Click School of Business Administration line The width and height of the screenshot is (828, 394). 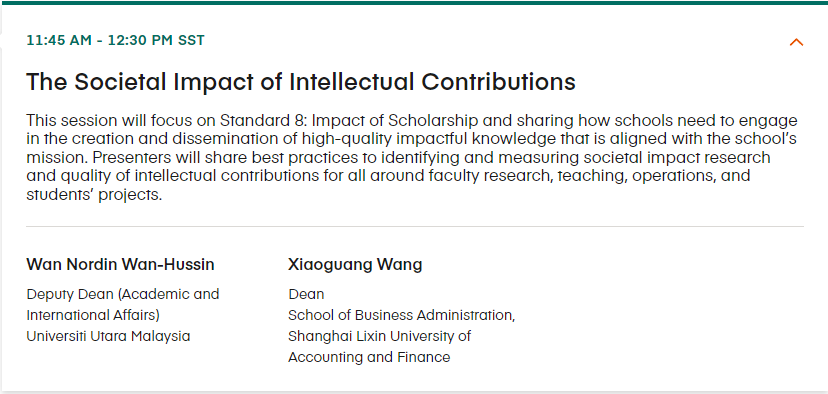[x=401, y=315]
